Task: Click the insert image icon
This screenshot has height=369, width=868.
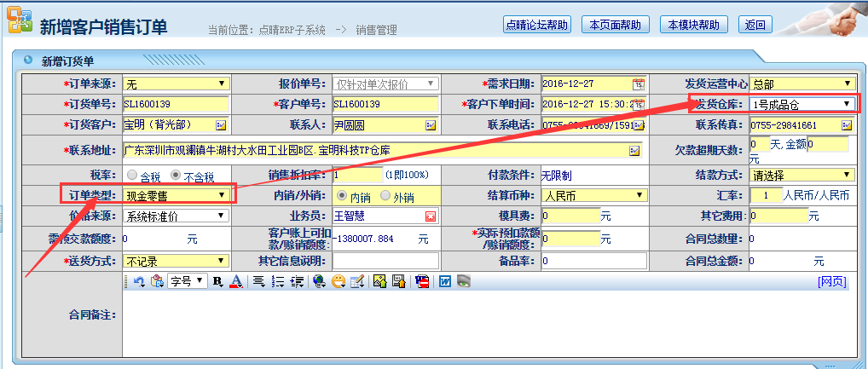Action: (x=379, y=281)
